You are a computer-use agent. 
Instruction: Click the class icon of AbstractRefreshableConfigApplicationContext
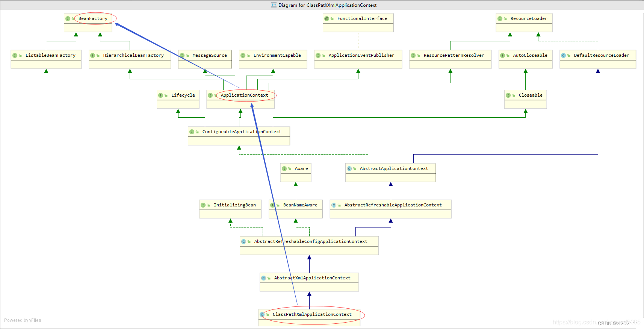coord(243,241)
